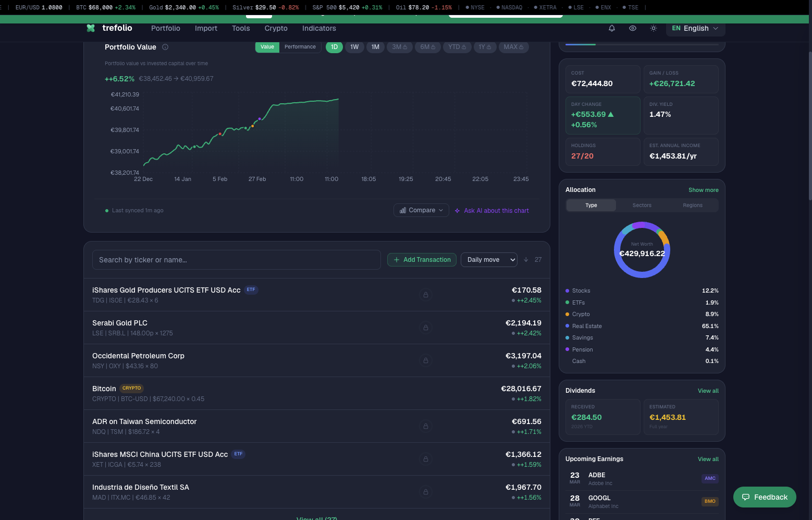Focus the Search by ticker or name field

click(237, 260)
